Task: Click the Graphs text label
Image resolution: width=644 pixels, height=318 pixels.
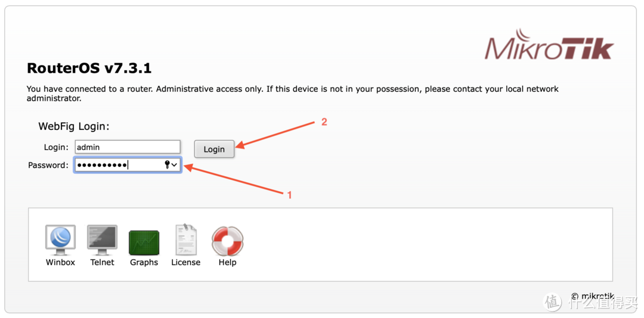Action: tap(144, 262)
